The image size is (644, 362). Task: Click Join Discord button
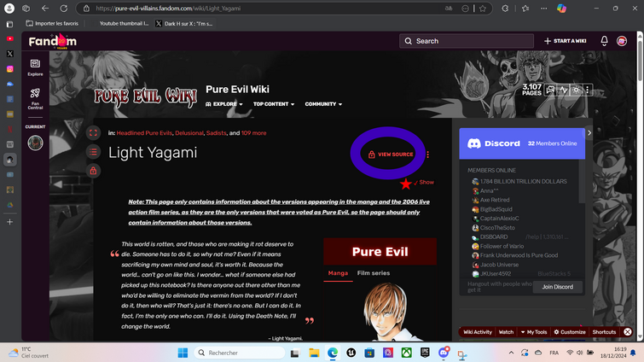(557, 287)
